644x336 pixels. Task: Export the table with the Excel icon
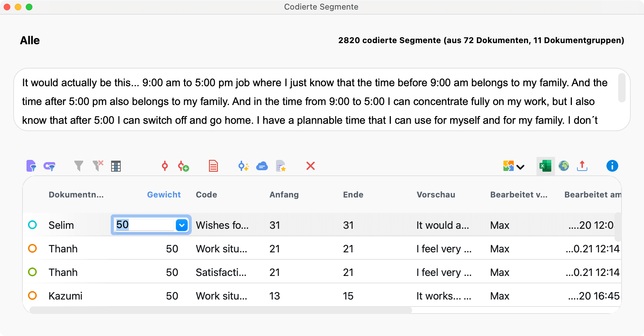point(545,166)
